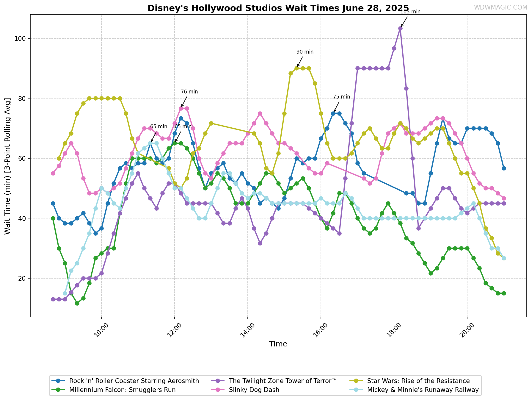Viewport: 532px width, 400px height.
Task: Click the Rock 'n' Roller Coaster legend entry
Action: tap(125, 381)
